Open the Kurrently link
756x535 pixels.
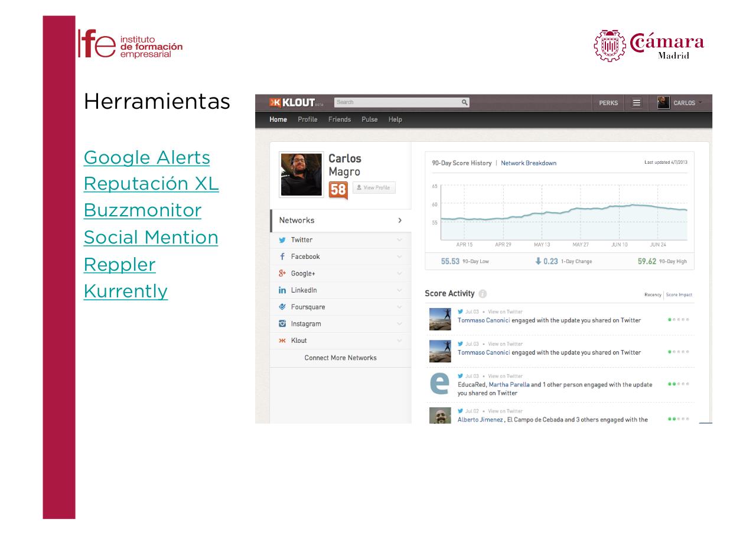125,291
